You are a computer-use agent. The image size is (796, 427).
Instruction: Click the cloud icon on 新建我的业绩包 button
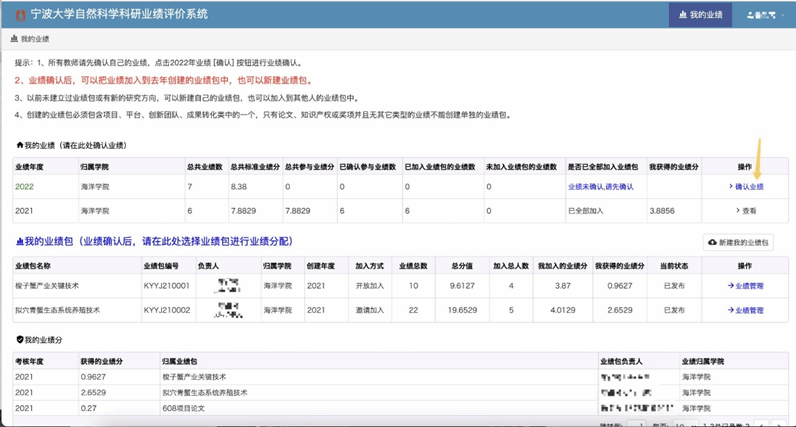(713, 242)
